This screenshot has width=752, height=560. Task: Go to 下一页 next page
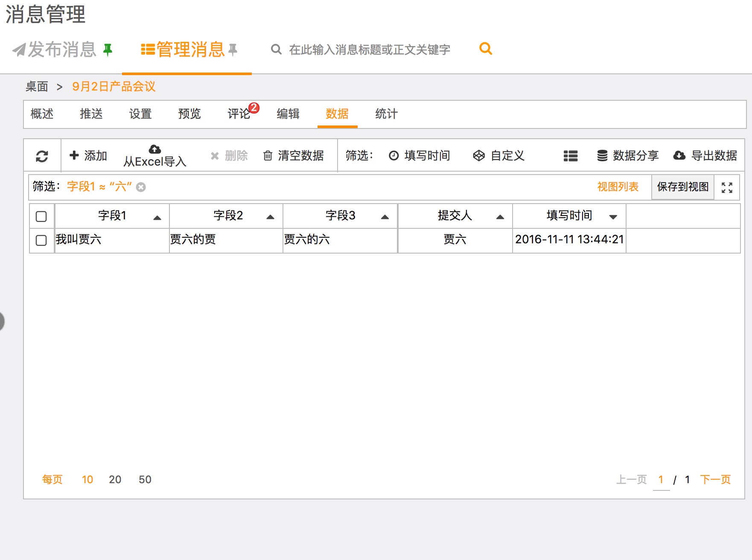point(716,480)
